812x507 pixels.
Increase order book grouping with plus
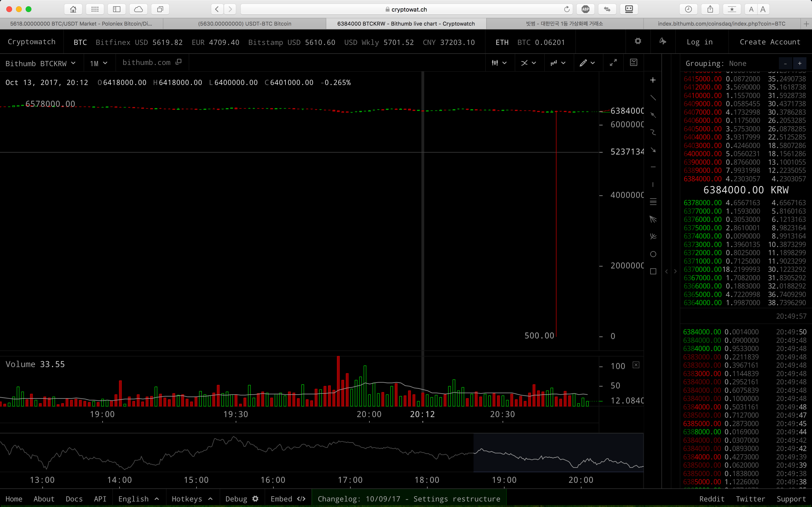click(x=800, y=63)
